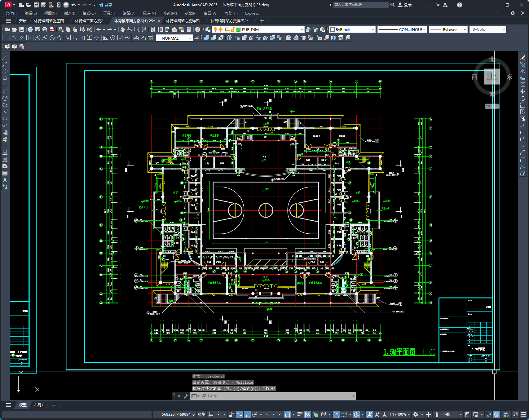Click the Help question mark icon
This screenshot has width=529, height=420.
198,29
